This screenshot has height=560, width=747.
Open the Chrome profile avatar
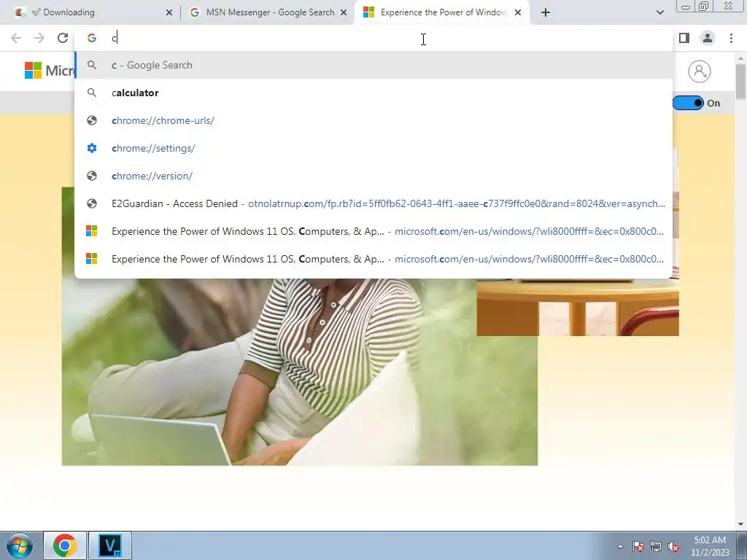[708, 38]
